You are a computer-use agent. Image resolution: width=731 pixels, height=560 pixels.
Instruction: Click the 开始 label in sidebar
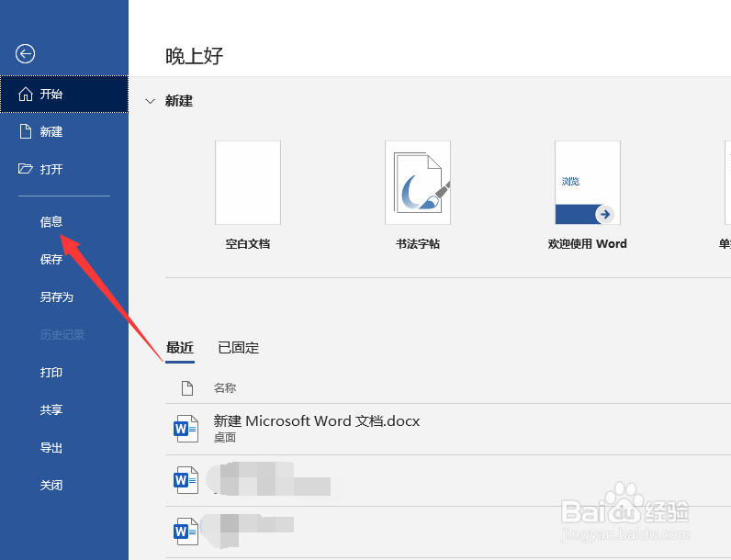coord(51,95)
